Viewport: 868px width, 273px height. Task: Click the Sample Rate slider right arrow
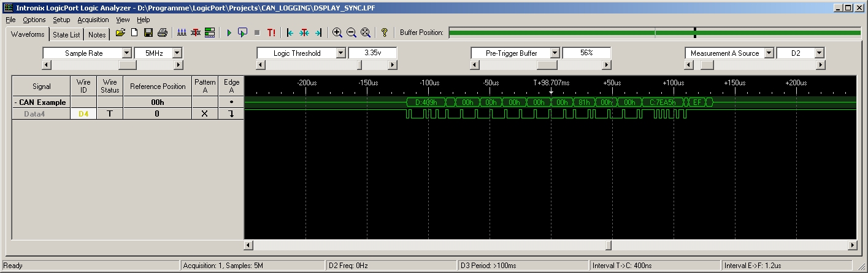point(178,65)
